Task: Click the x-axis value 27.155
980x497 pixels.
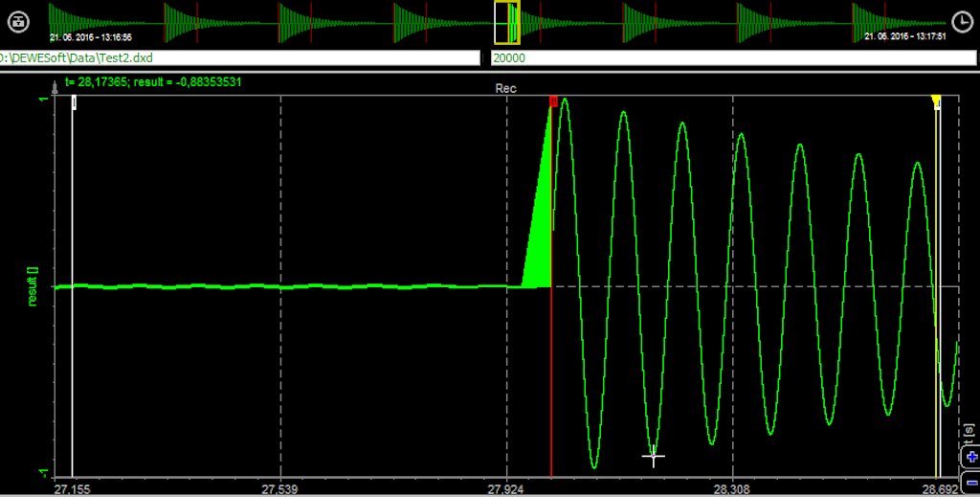Action: pos(72,489)
